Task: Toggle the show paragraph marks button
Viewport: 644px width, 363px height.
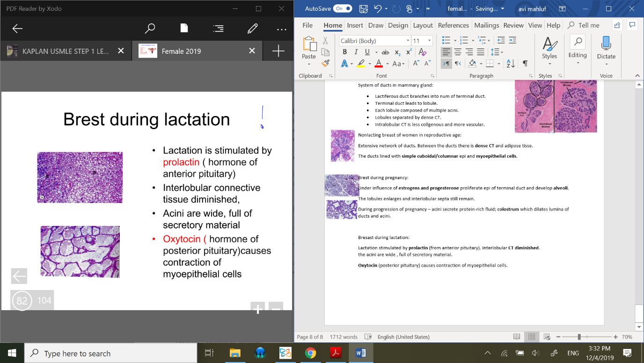Action: click(525, 64)
